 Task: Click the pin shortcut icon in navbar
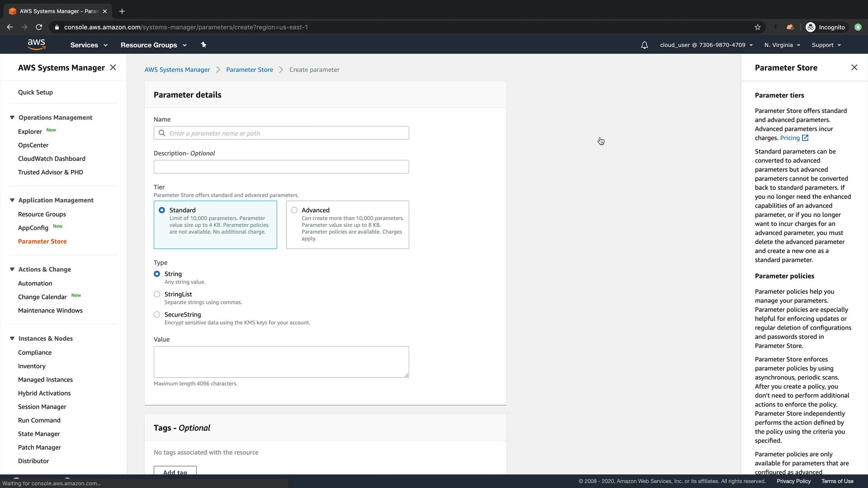[x=203, y=45]
